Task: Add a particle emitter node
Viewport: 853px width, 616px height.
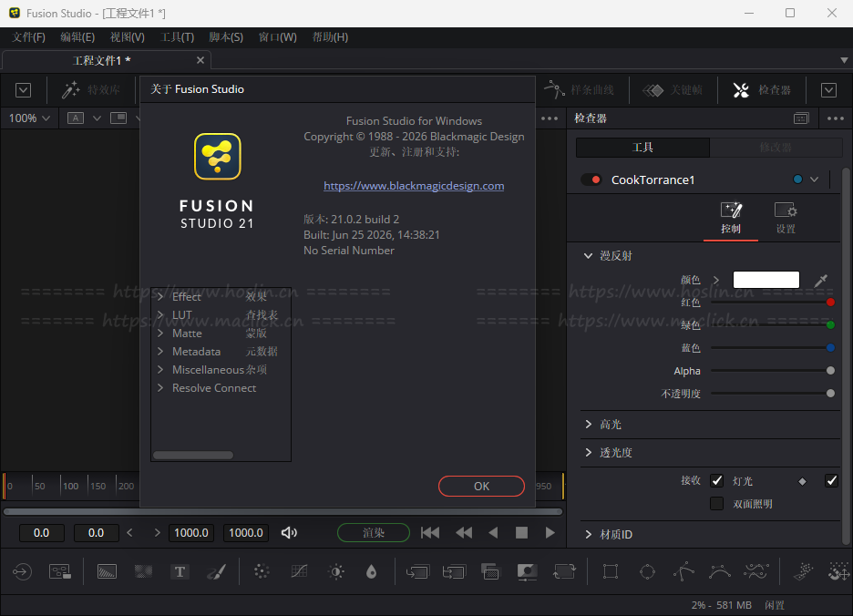Action: [x=803, y=571]
